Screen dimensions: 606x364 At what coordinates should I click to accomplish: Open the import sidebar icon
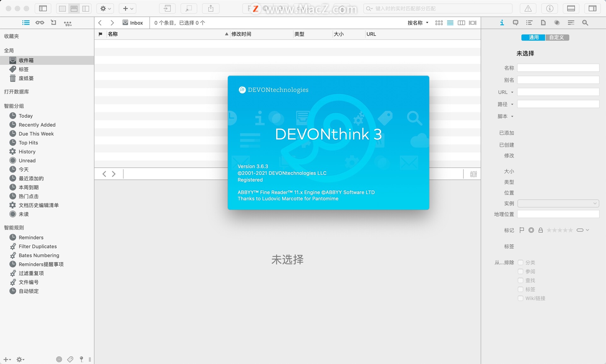point(53,23)
